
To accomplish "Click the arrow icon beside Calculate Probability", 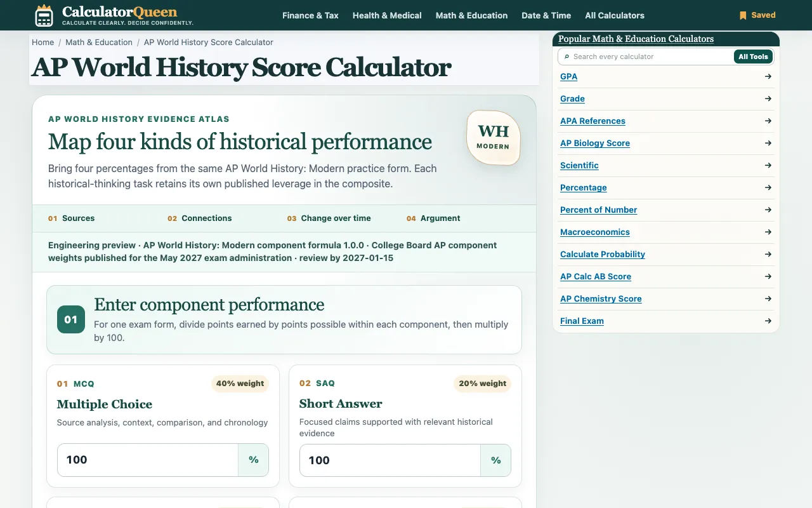I will (x=768, y=254).
